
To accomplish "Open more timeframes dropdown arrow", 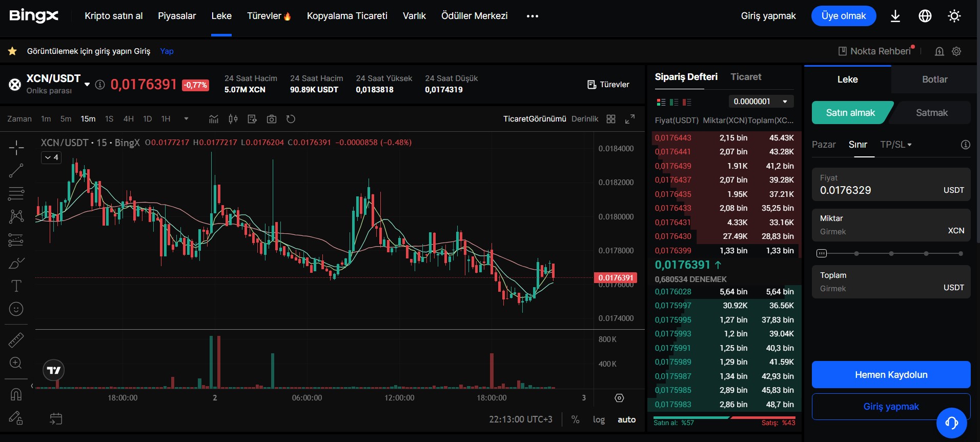I will tap(186, 119).
